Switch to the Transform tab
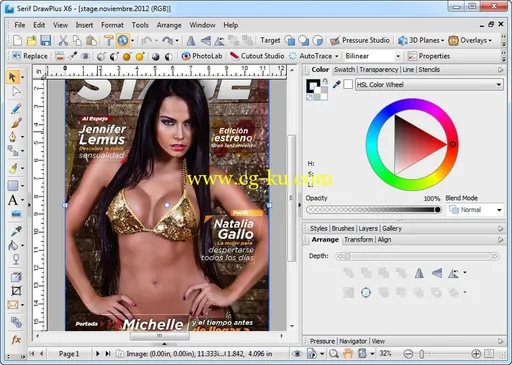This screenshot has height=365, width=512. [359, 239]
